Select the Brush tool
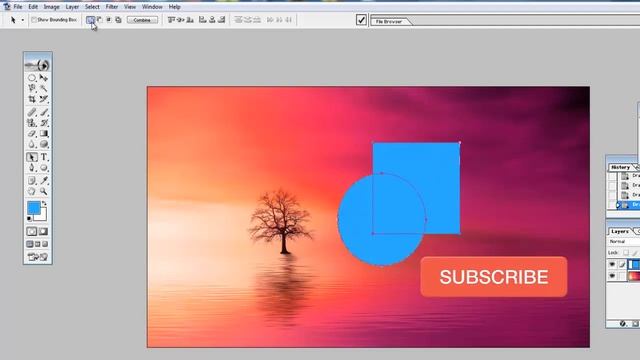Image resolution: width=640 pixels, height=360 pixels. (x=44, y=112)
